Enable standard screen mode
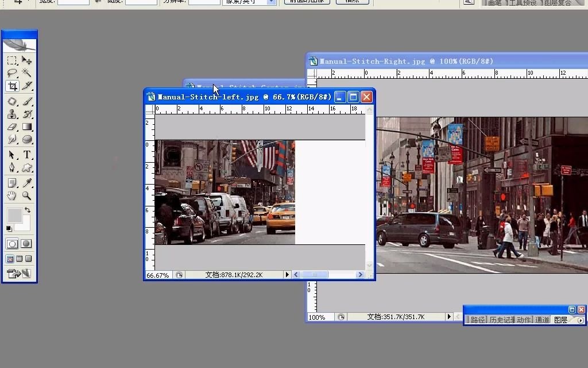 tap(9, 258)
